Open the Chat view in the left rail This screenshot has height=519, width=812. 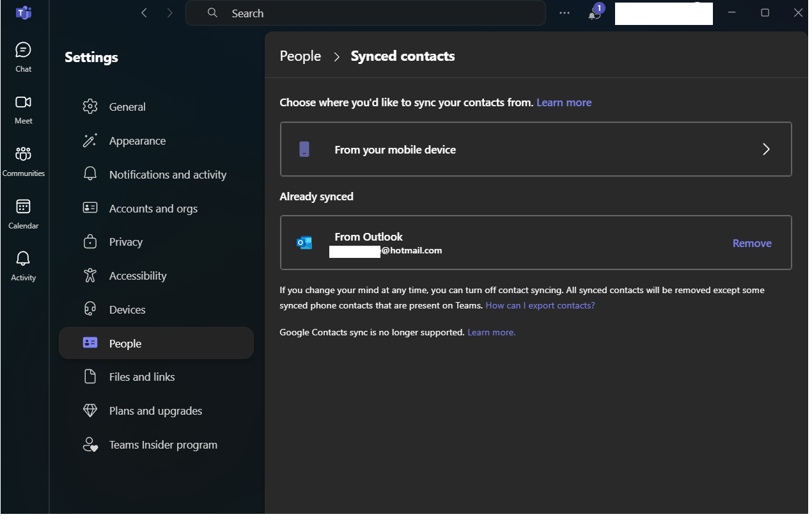(23, 57)
